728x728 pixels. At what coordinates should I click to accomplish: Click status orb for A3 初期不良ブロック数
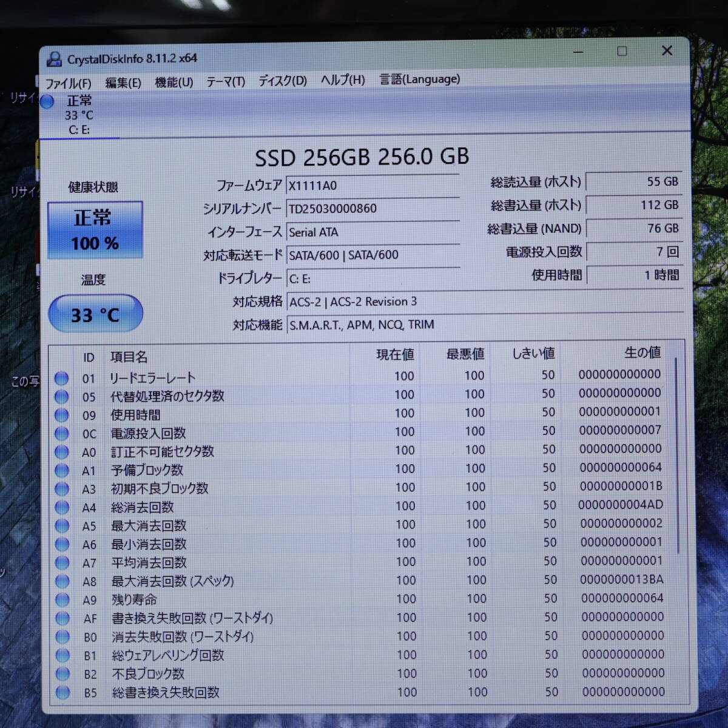[62, 488]
